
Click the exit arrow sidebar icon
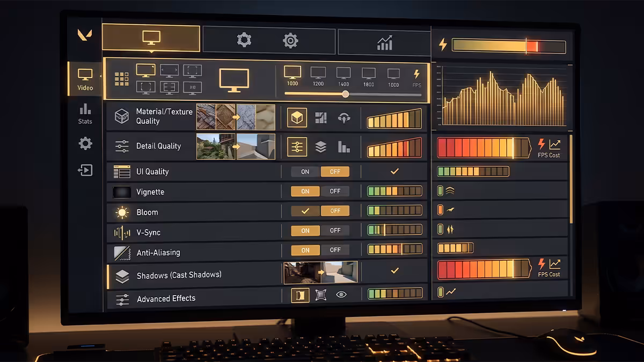pos(85,171)
